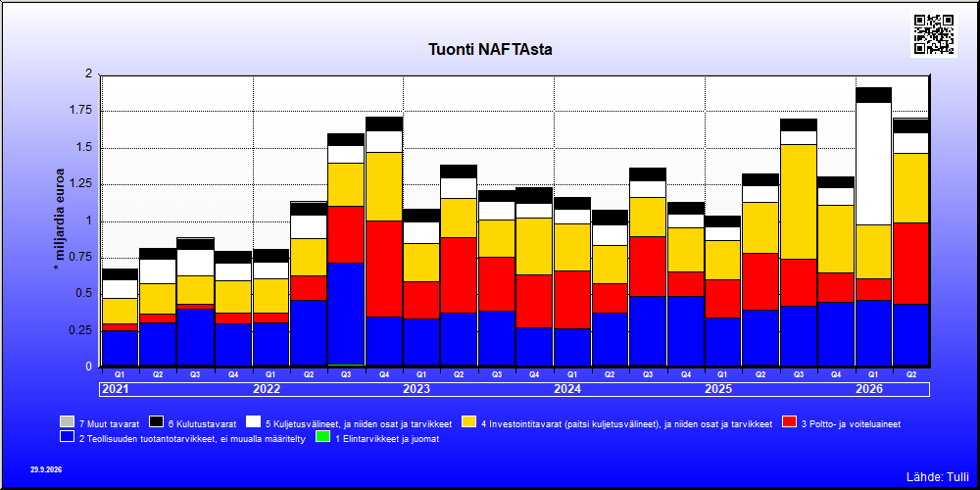Click the large white segment in 2026 Q1 bar
Screen dimensions: 980x490
(874, 164)
